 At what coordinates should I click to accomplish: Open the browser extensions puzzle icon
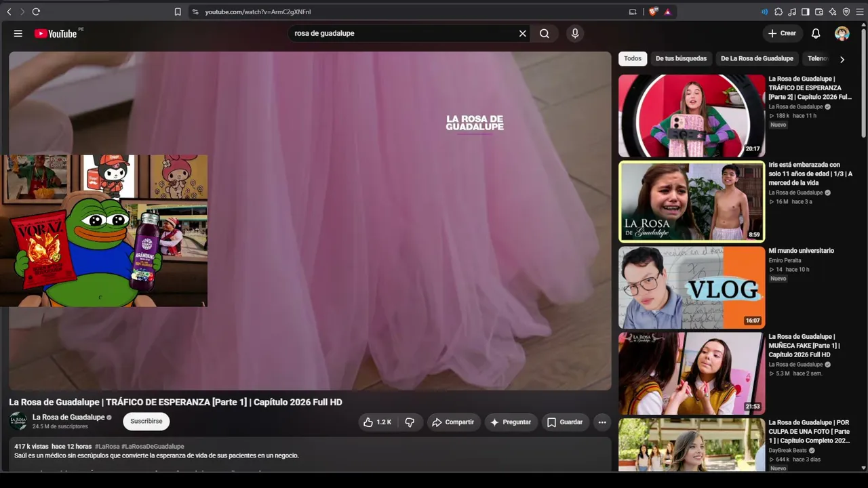point(778,12)
